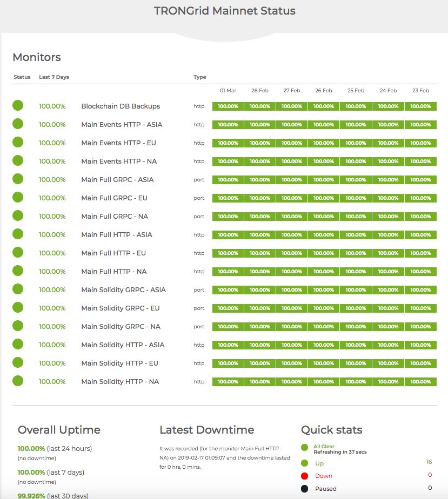
Task: Click the 27 Feb uptime bar for Main Events HTTP - EU
Action: [x=292, y=143]
